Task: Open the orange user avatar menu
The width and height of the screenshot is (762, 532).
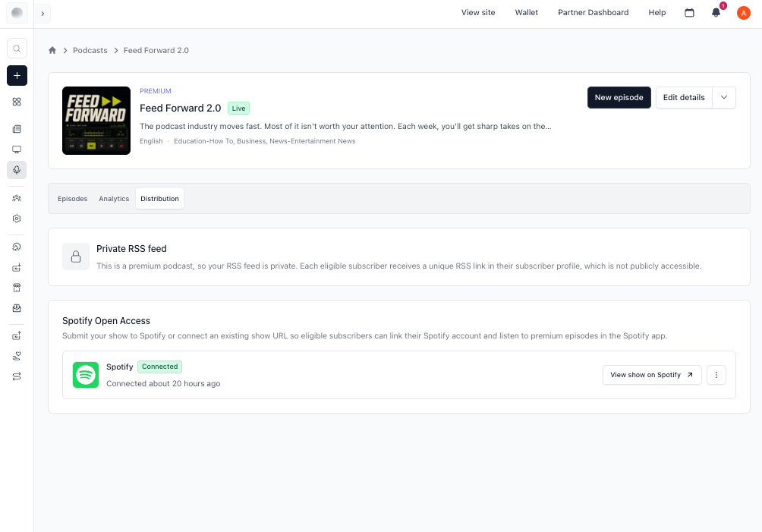Action: tap(744, 13)
